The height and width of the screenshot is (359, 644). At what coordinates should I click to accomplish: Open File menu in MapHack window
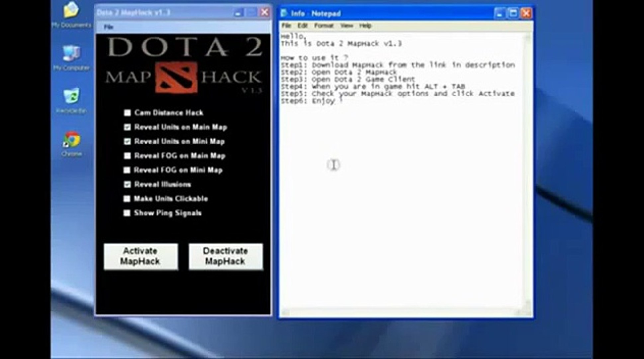[109, 27]
